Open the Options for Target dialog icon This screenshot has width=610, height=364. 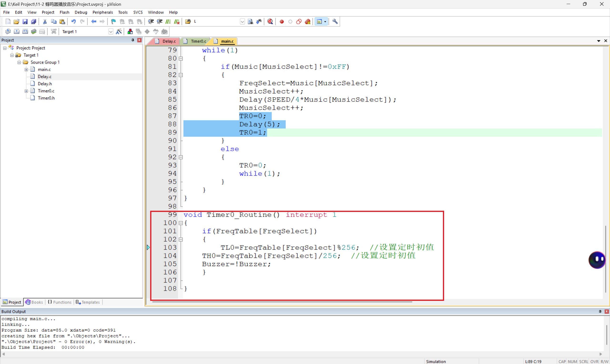pos(119,31)
